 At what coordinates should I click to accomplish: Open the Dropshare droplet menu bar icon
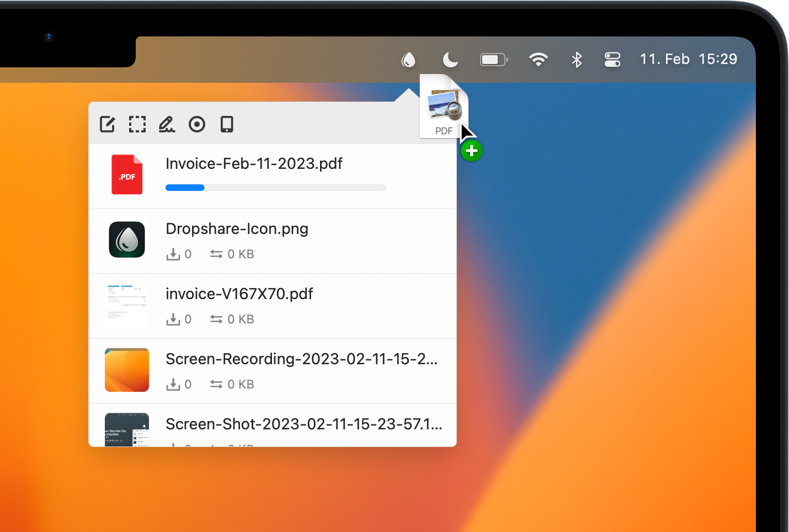(x=408, y=60)
